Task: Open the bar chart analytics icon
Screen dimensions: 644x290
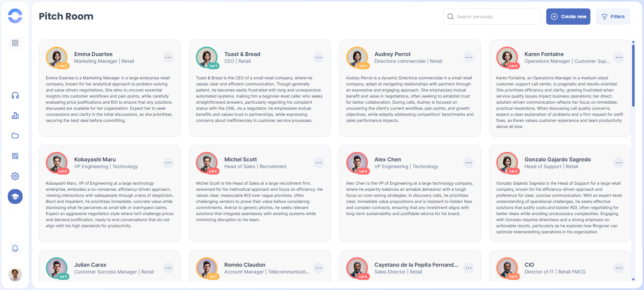Action: click(x=15, y=116)
